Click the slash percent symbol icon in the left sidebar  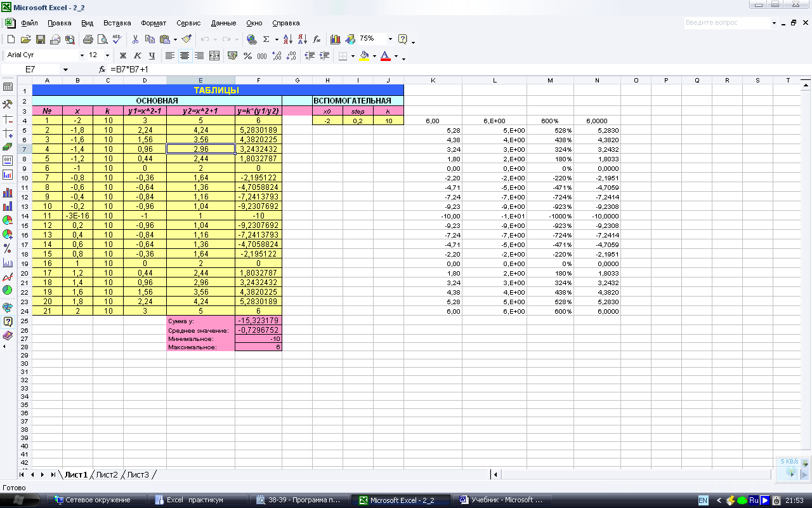click(x=8, y=248)
